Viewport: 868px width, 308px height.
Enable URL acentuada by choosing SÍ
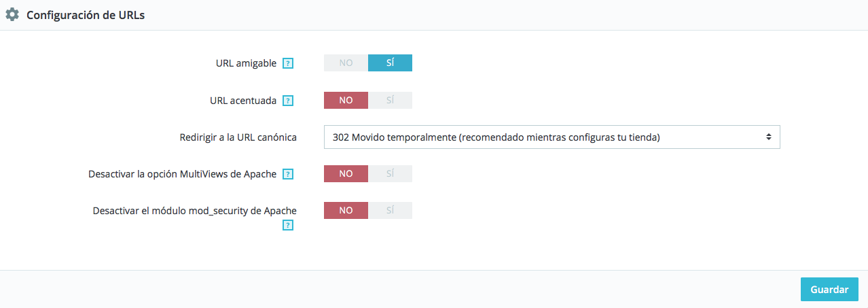pos(390,100)
